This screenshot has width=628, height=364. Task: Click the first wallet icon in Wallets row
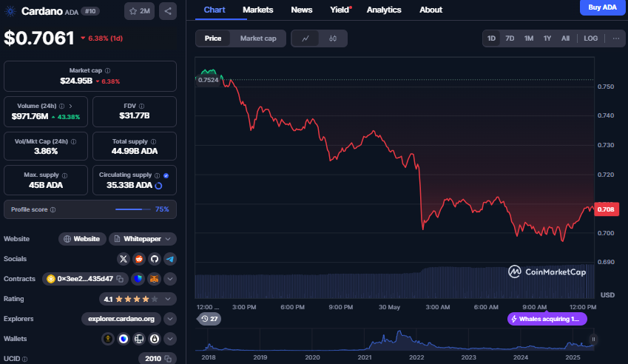[x=108, y=339]
